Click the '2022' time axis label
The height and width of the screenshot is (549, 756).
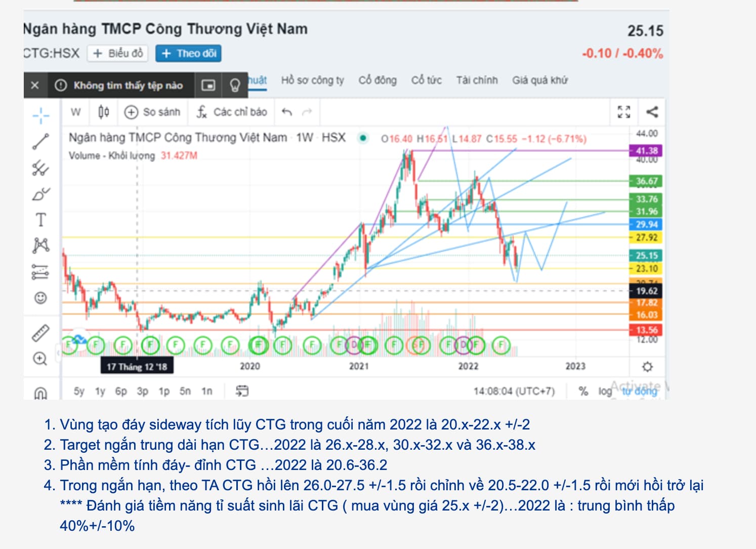click(x=468, y=366)
